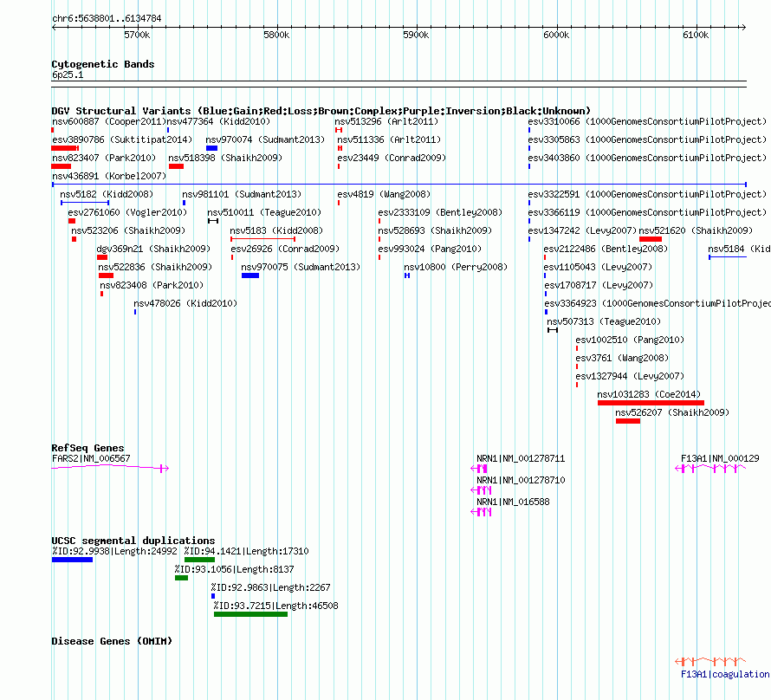Click the esv2761060 (Vogler2010) label

127,212
